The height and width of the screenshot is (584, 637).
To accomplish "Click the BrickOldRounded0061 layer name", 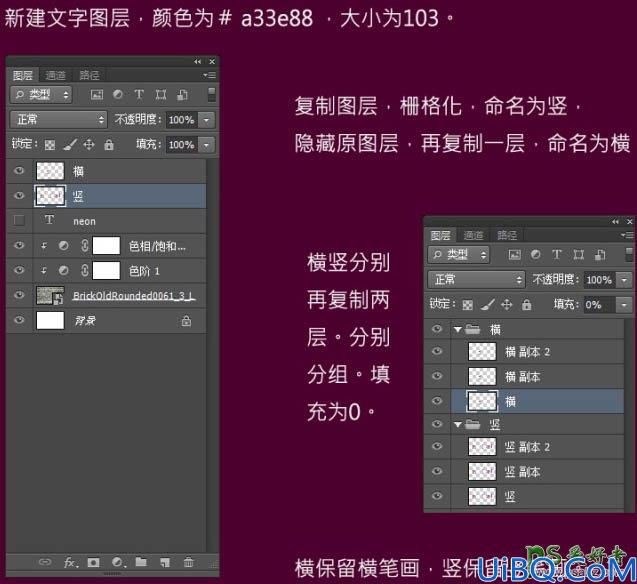I will 134,295.
